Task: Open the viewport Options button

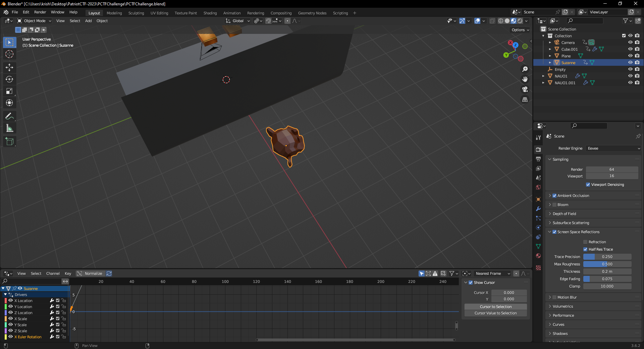Action: 520,30
